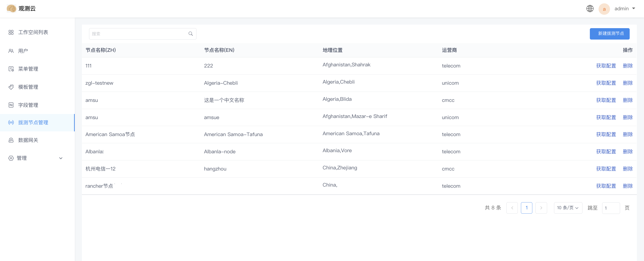This screenshot has width=644, height=261.
Task: Click cell Afghanistan,Mazar-e Sharif
Action: (354, 116)
